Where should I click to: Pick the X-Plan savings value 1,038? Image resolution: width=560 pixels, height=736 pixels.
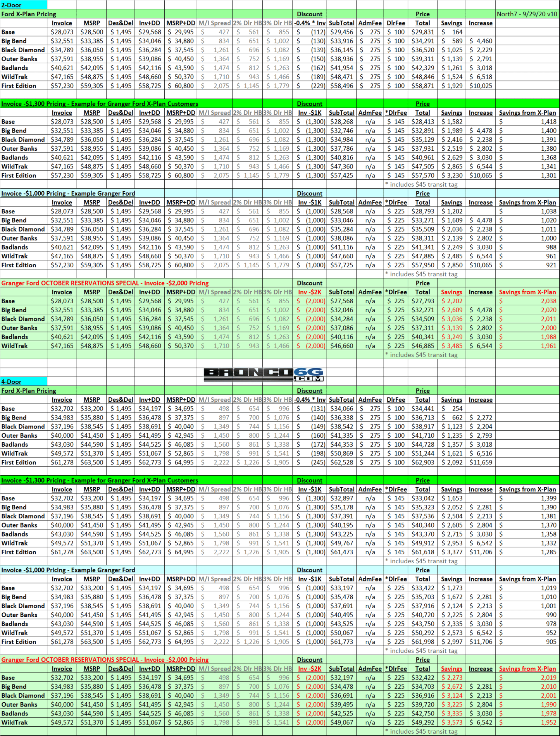point(528,212)
